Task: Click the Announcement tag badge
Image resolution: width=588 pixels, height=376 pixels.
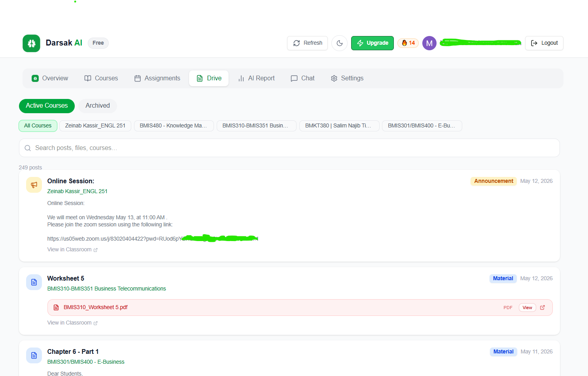Action: point(493,181)
